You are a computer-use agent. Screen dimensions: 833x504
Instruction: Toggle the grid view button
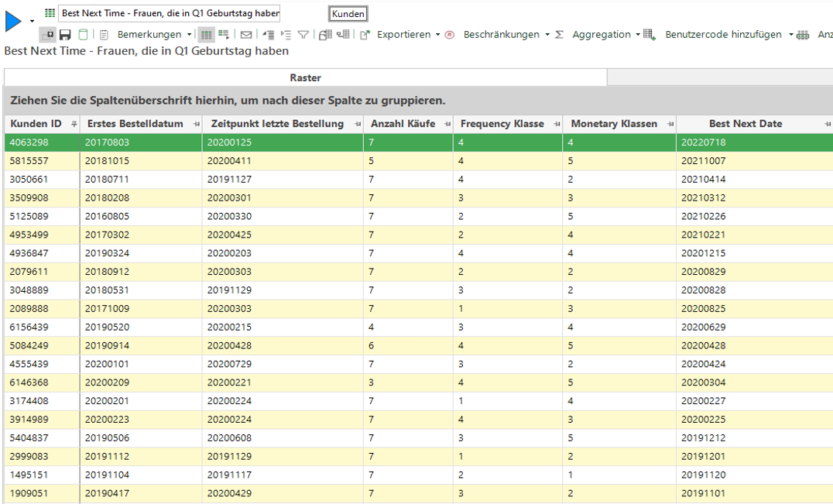pyautogui.click(x=206, y=35)
